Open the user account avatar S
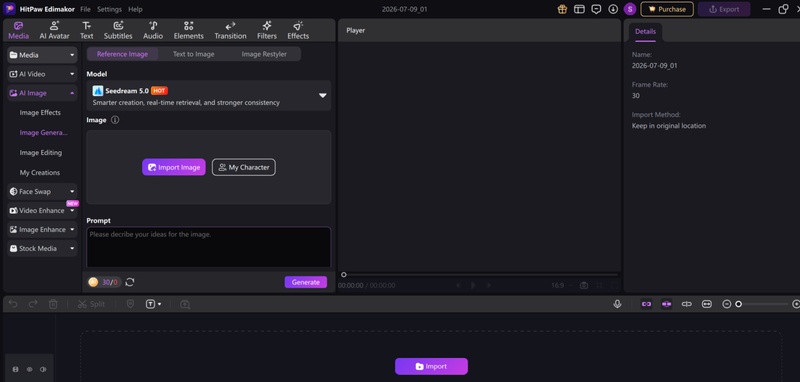800x382 pixels. click(x=630, y=9)
